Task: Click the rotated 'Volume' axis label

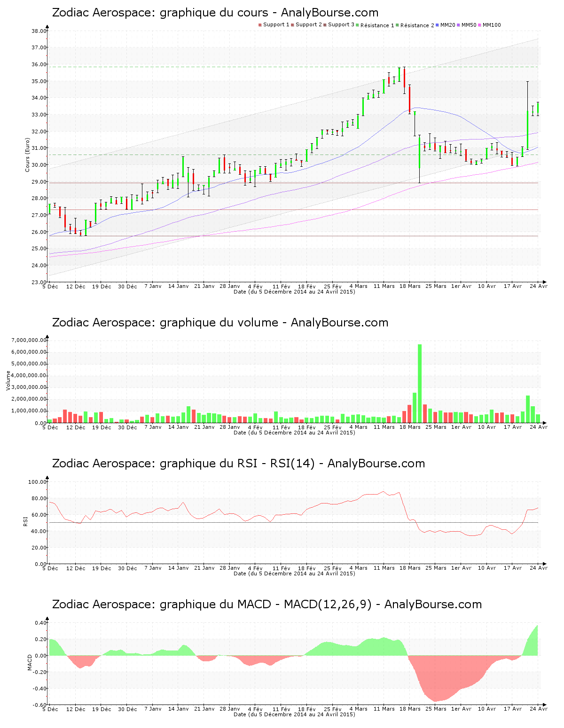Action: pyautogui.click(x=8, y=380)
